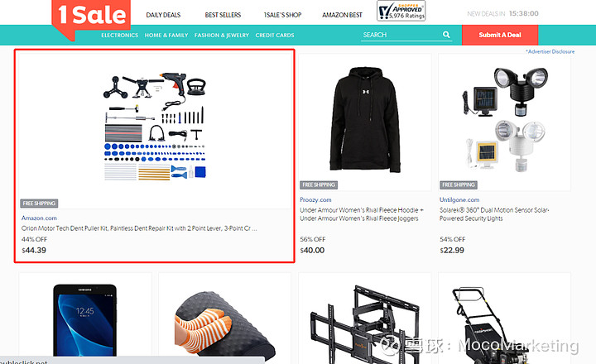The width and height of the screenshot is (596, 364).
Task: Select the Fashion & Jewelry category
Action: coord(222,35)
